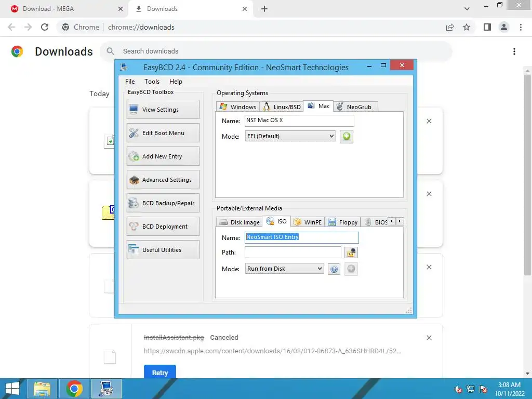This screenshot has width=532, height=399.
Task: Open the Help menu in EasyBCD
Action: click(176, 82)
